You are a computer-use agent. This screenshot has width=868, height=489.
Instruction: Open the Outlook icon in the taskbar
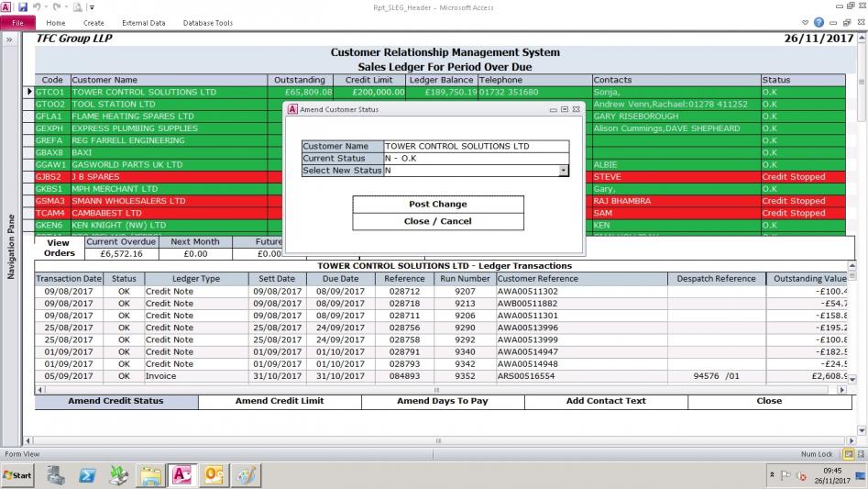(213, 475)
